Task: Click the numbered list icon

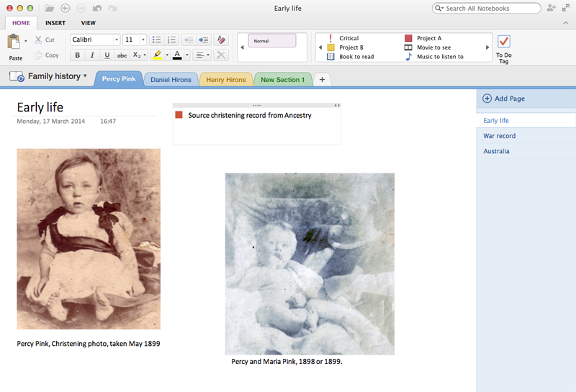Action: tap(171, 40)
